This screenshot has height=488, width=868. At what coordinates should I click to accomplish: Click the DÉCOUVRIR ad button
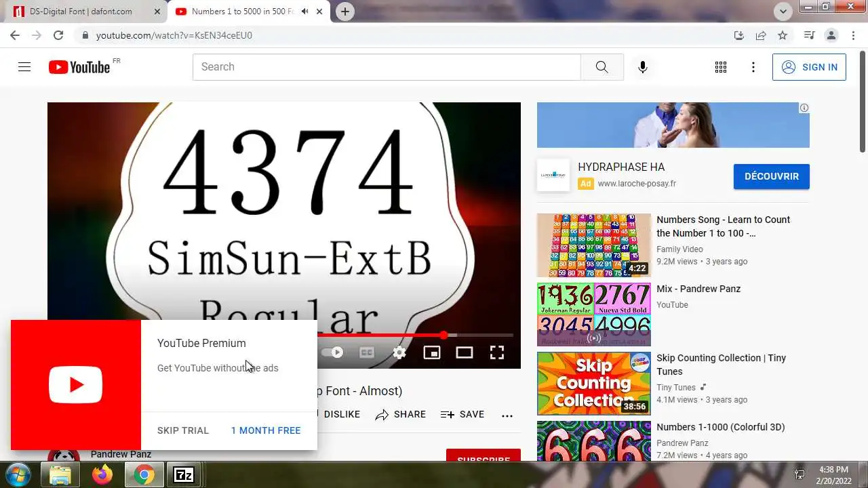pos(772,176)
